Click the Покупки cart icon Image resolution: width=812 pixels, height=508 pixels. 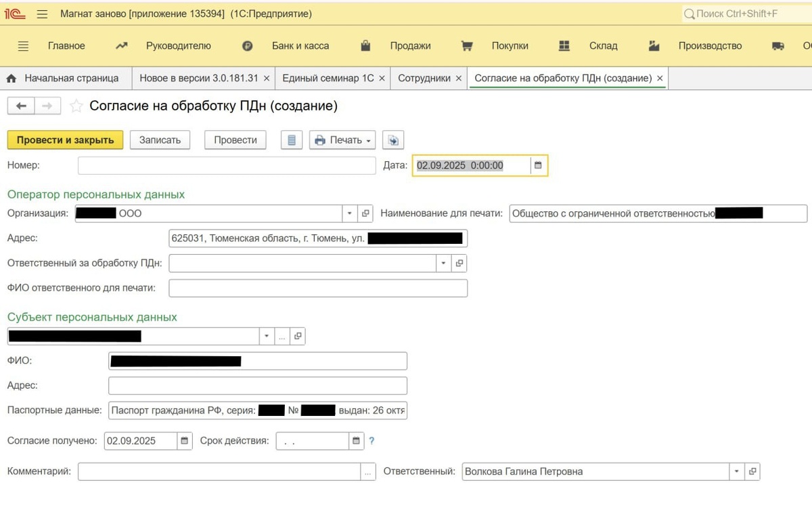467,46
